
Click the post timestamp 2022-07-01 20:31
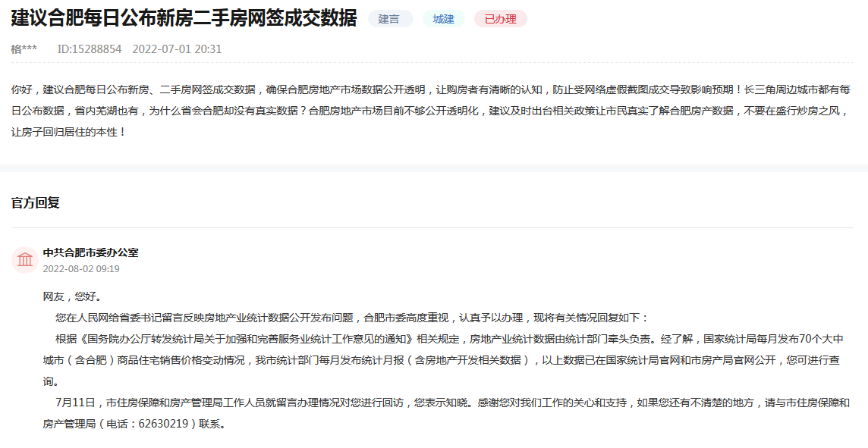pos(177,49)
